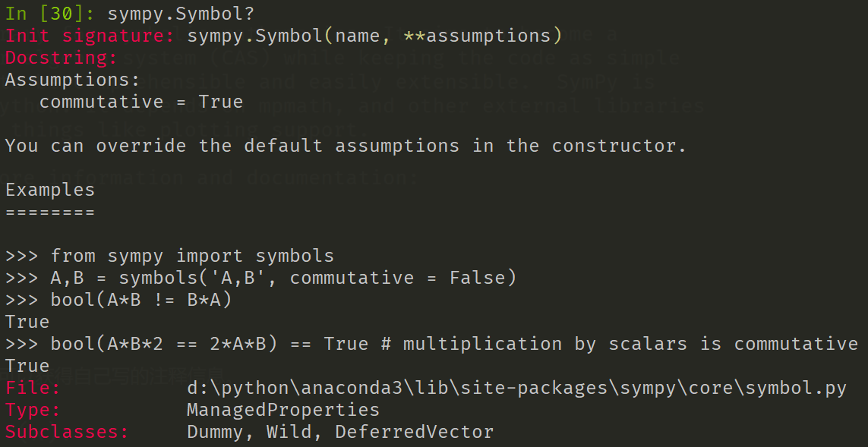Click the override default assumptions sentence

tap(346, 146)
